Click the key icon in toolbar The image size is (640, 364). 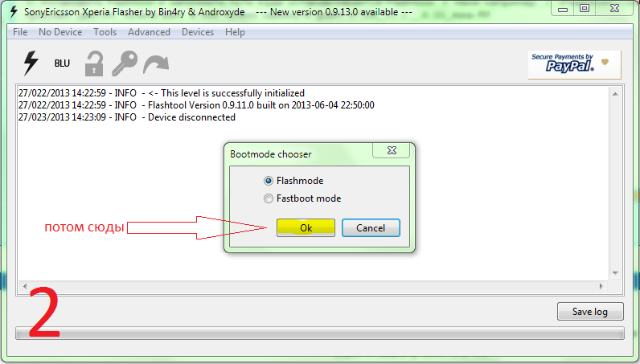pyautogui.click(x=125, y=63)
